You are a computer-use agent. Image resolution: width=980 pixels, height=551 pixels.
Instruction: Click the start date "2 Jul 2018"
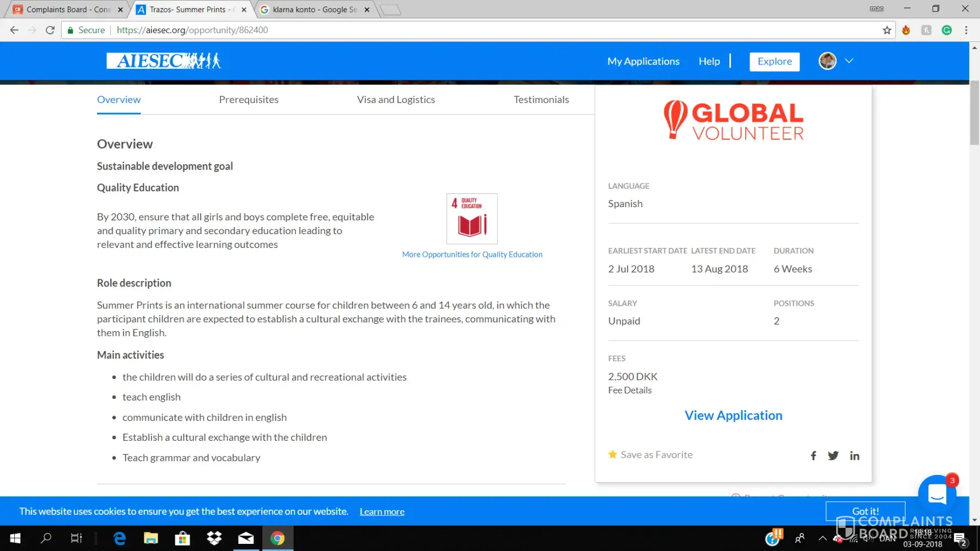(x=631, y=269)
